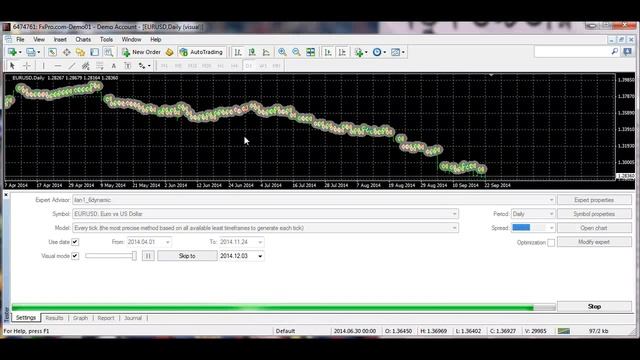Open the chat notification icon beside search
Screen dimensions: 640x360
tap(627, 52)
